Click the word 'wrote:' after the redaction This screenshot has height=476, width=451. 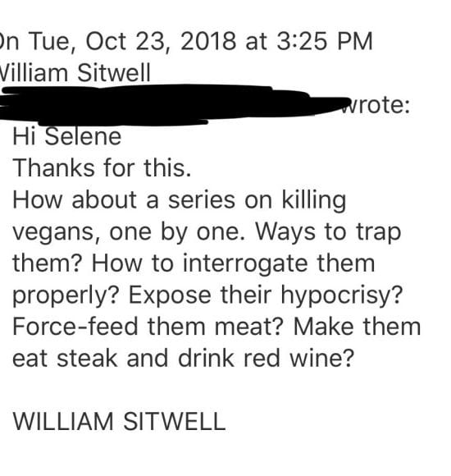click(375, 105)
